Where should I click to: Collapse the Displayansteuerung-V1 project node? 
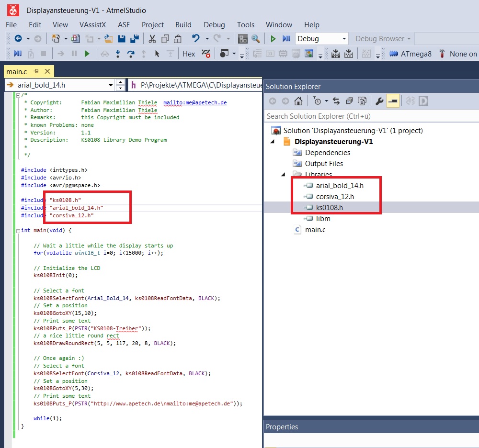tap(273, 142)
